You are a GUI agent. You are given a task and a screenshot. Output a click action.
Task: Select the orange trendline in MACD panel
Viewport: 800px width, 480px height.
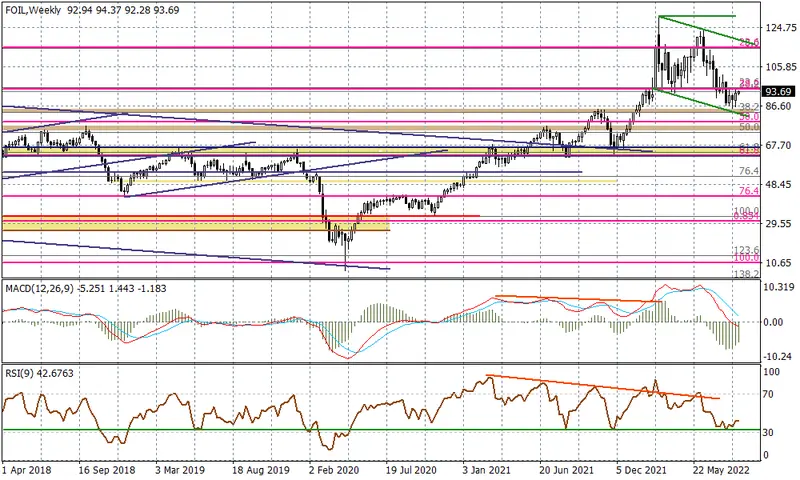(578, 299)
